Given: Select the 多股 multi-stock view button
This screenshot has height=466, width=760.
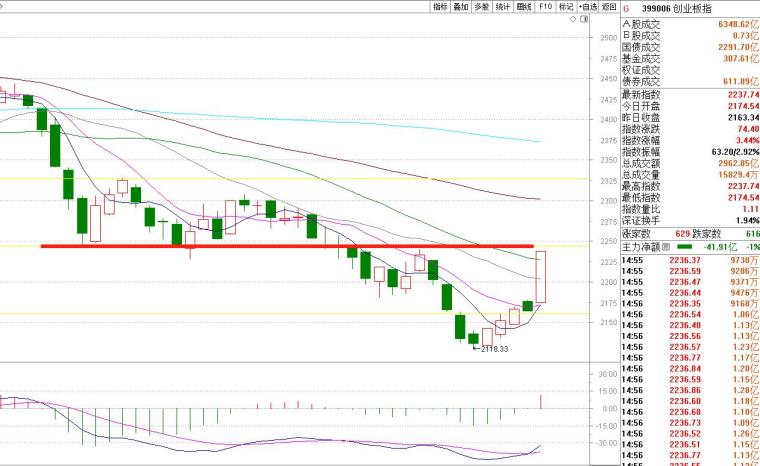Looking at the screenshot, I should tap(482, 6).
